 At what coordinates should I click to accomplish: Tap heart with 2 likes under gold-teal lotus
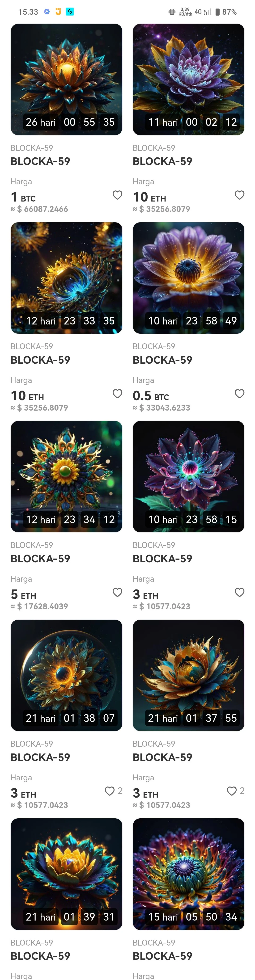232,791
